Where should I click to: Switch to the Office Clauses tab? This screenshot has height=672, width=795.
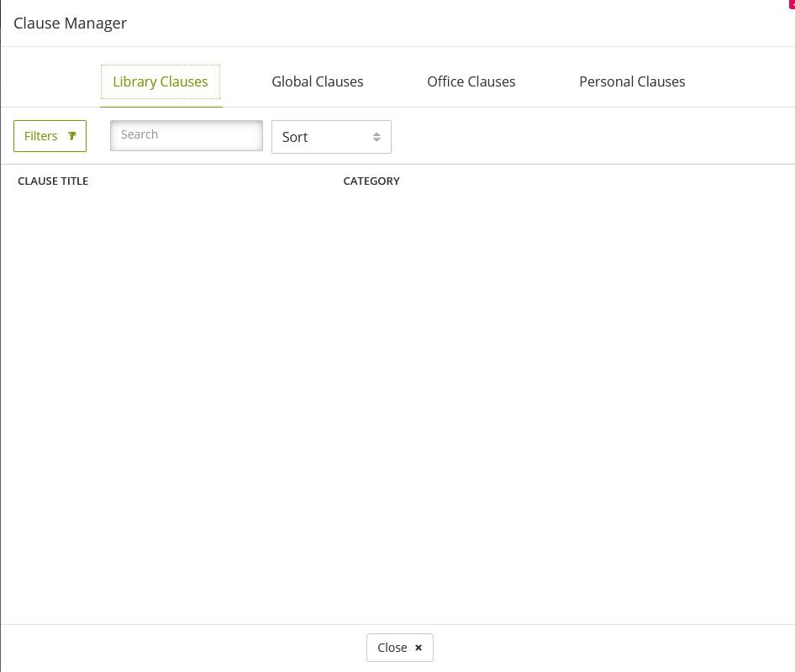coord(471,81)
